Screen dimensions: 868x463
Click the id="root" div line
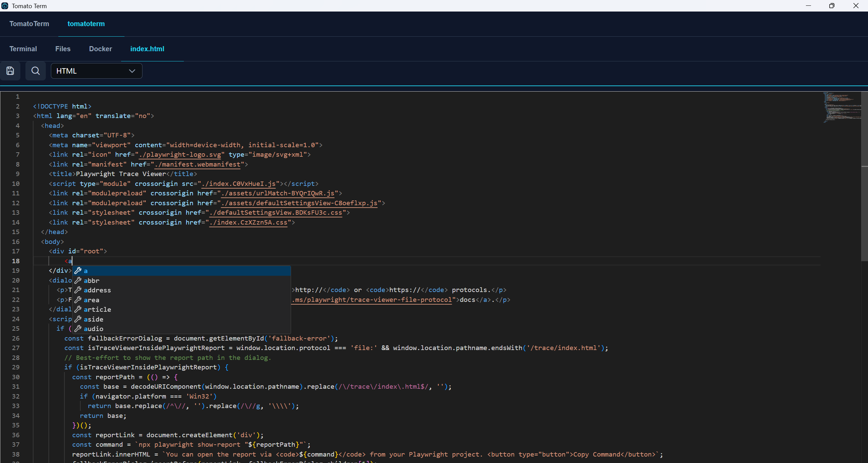(78, 251)
